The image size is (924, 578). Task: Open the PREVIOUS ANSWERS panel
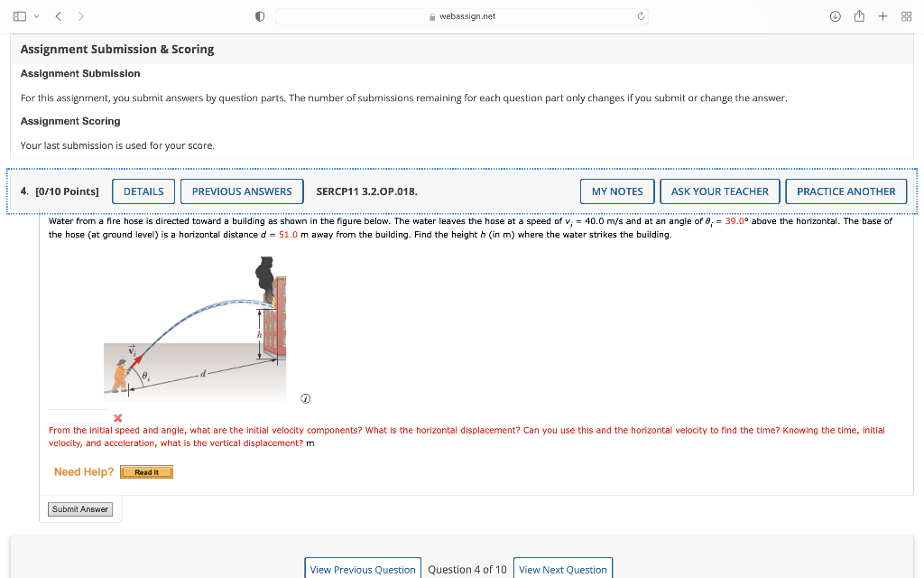pos(242,191)
